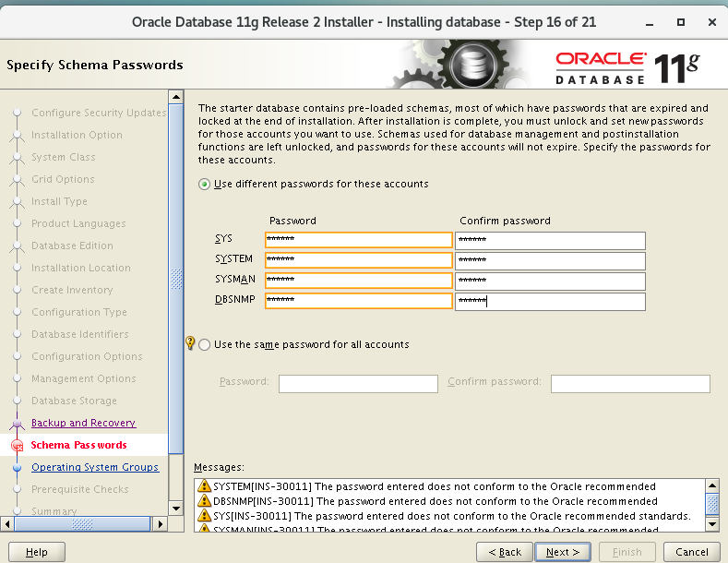Go back with the Back button

505,552
